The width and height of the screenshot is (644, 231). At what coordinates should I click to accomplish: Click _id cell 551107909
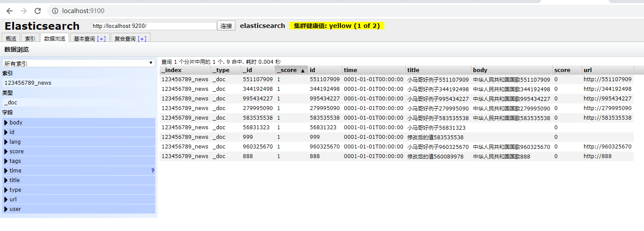[258, 79]
